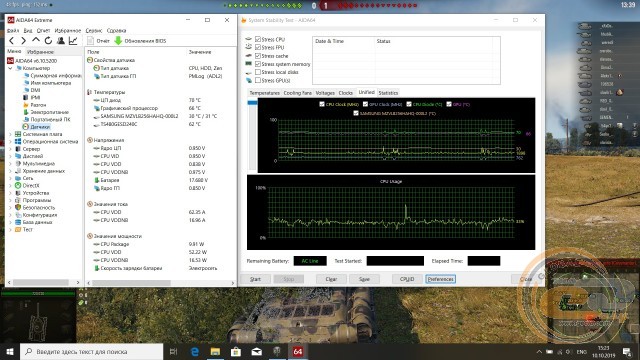The image size is (640, 360).
Task: Open Task View on the taskbar
Action: 173,351
